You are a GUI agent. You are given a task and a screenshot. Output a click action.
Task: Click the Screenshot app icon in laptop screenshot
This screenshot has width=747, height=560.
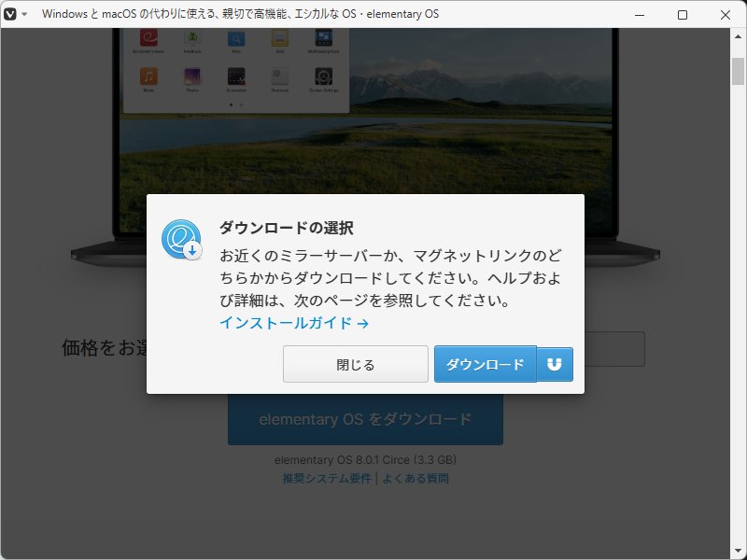click(236, 77)
